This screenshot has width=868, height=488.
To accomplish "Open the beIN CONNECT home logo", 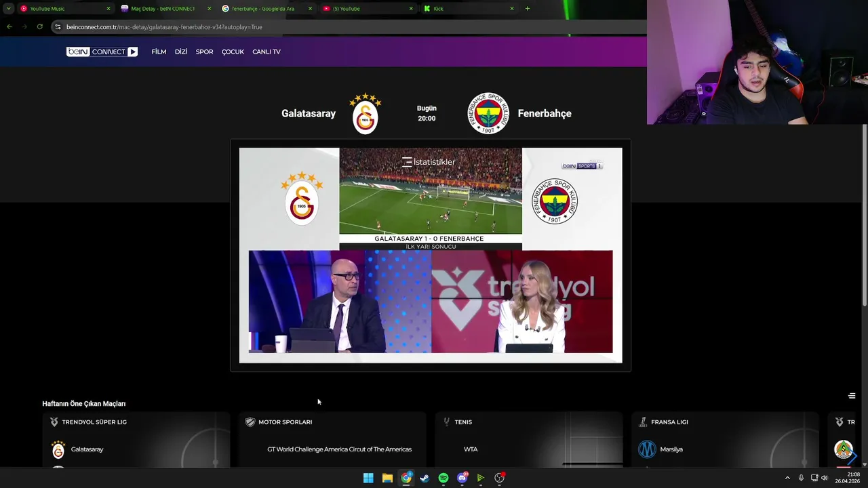I will pyautogui.click(x=102, y=52).
